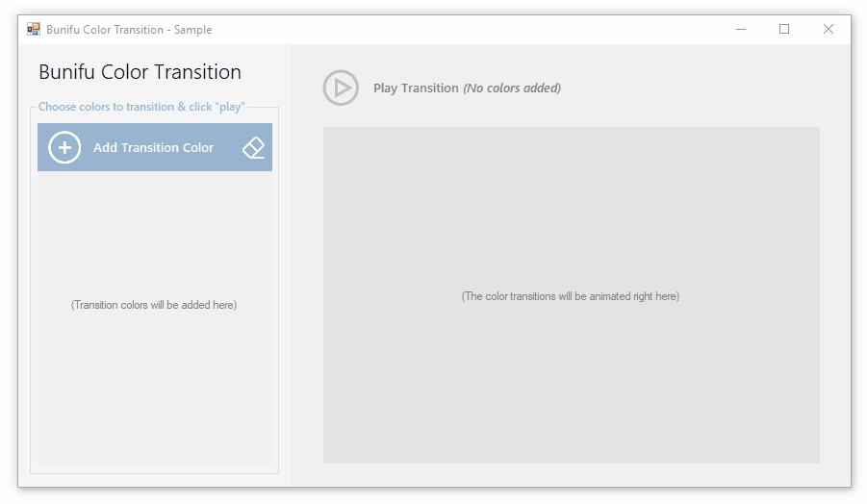Click the "Play Transition" text label

click(x=416, y=88)
